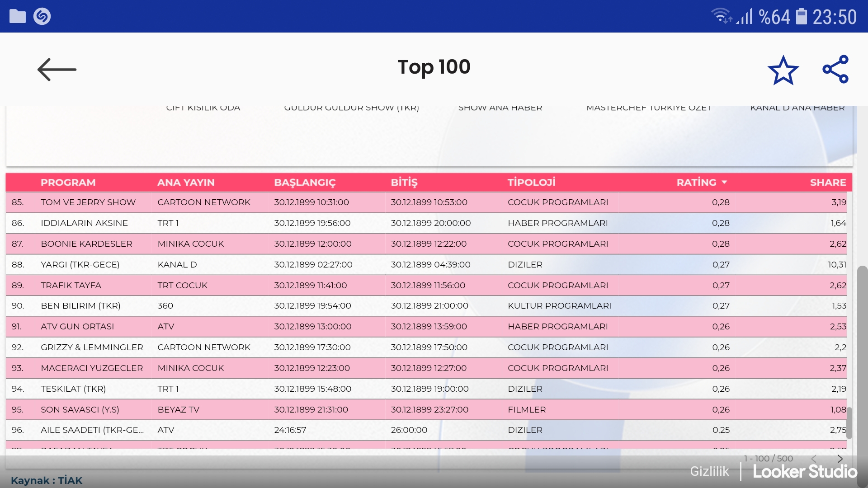Select the YARGI (TKR-GECE) row
The height and width of the screenshot is (488, 868).
(80, 265)
